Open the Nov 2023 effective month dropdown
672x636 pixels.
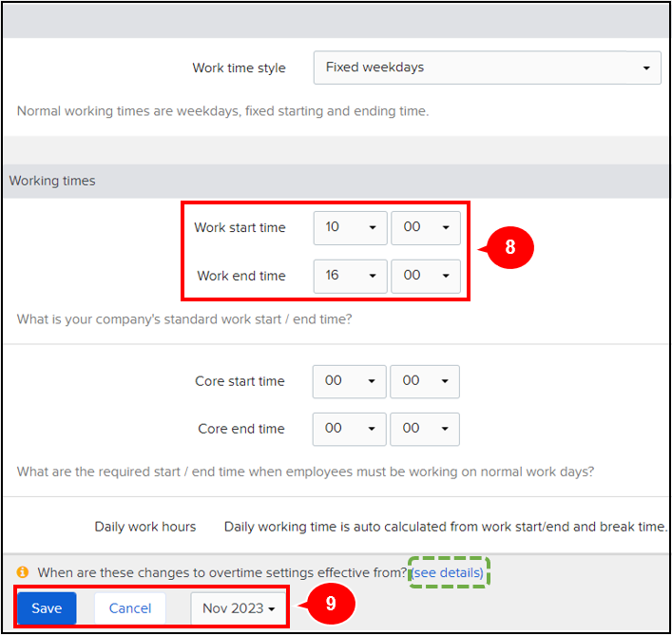pos(239,608)
